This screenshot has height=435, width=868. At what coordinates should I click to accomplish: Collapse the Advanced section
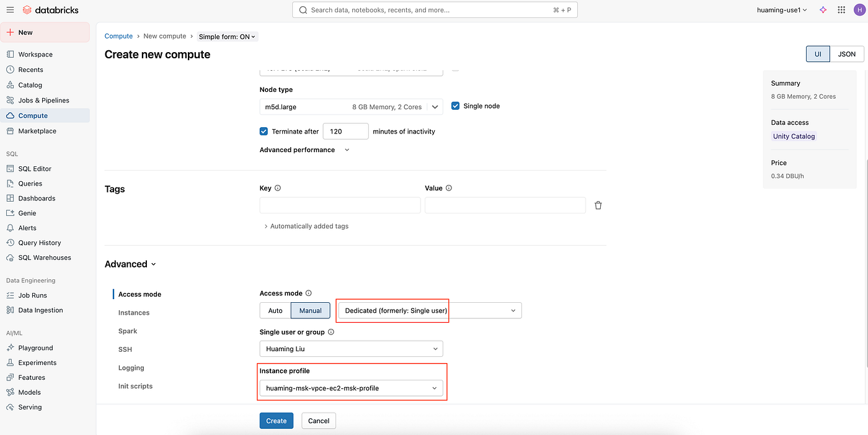(x=130, y=264)
